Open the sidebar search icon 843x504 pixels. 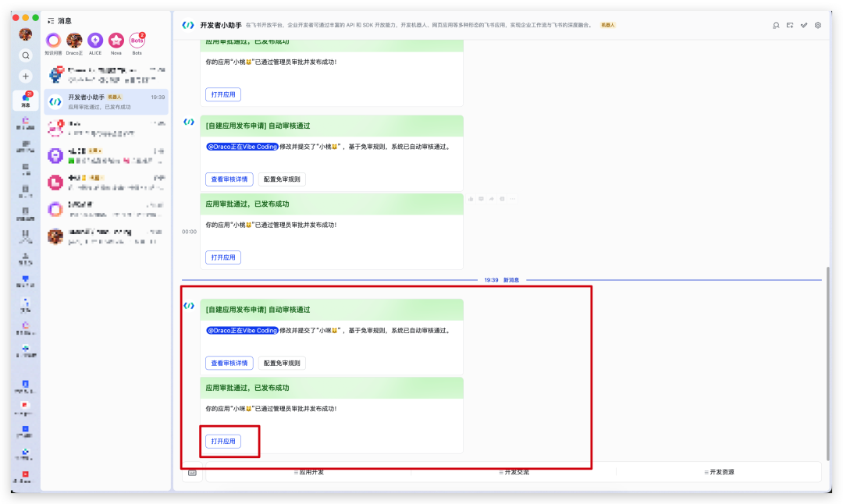(26, 55)
